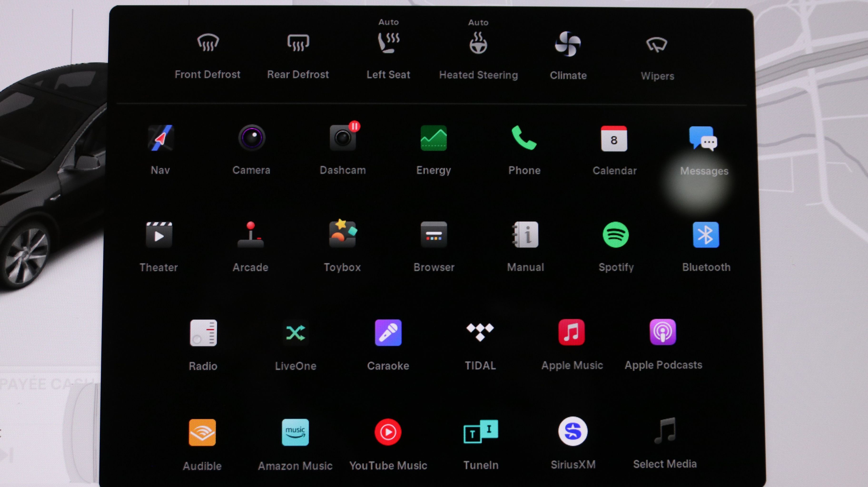
Task: Launch the Dashcam app
Action: 343,138
